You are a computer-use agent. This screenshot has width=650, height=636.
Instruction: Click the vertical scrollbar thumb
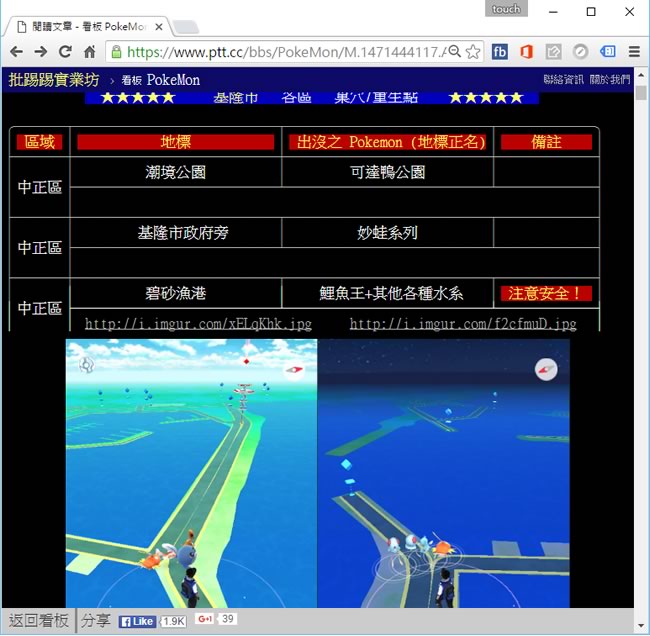click(x=641, y=93)
